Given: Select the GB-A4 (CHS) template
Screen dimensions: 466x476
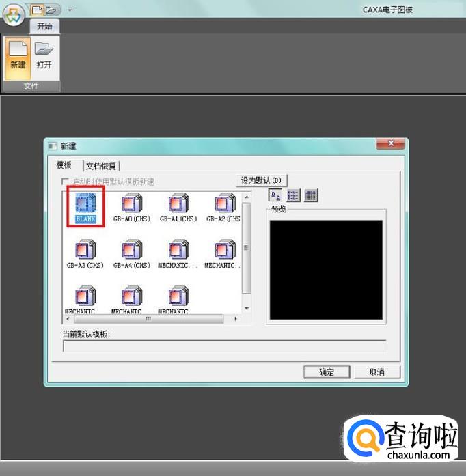Looking at the screenshot, I should tap(132, 254).
